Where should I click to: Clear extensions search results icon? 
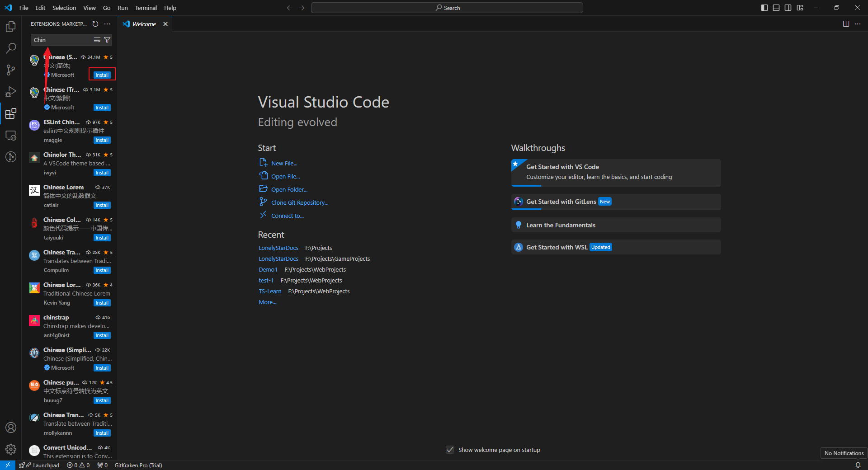point(97,40)
